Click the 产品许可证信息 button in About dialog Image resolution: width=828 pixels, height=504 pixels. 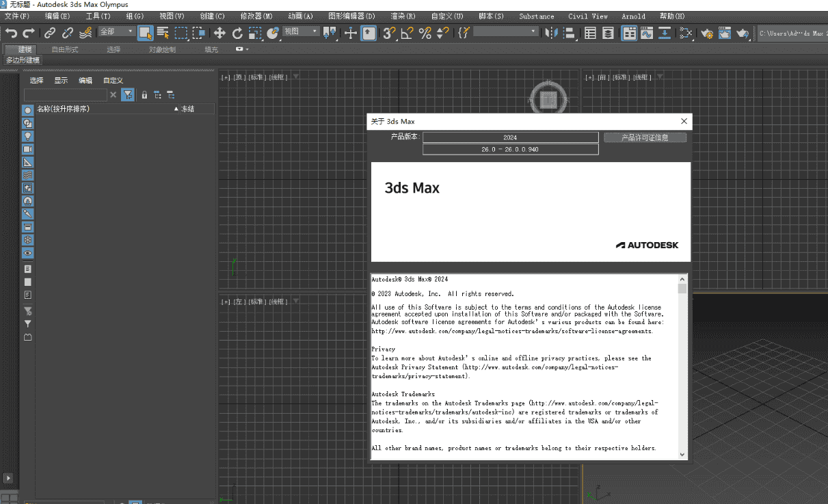point(643,137)
